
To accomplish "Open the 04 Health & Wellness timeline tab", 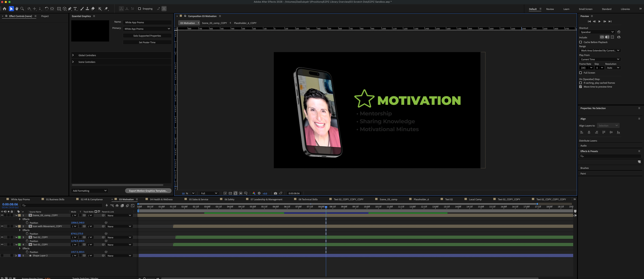I will [x=161, y=199].
